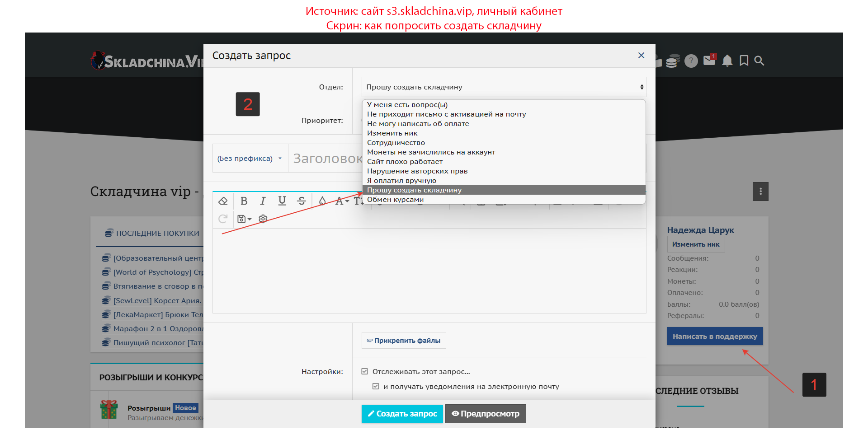Click the redo arrow icon

tap(223, 219)
